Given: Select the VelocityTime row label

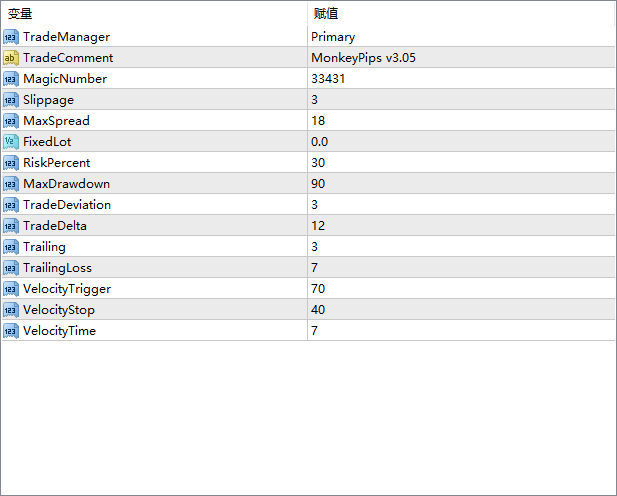Looking at the screenshot, I should [x=60, y=331].
